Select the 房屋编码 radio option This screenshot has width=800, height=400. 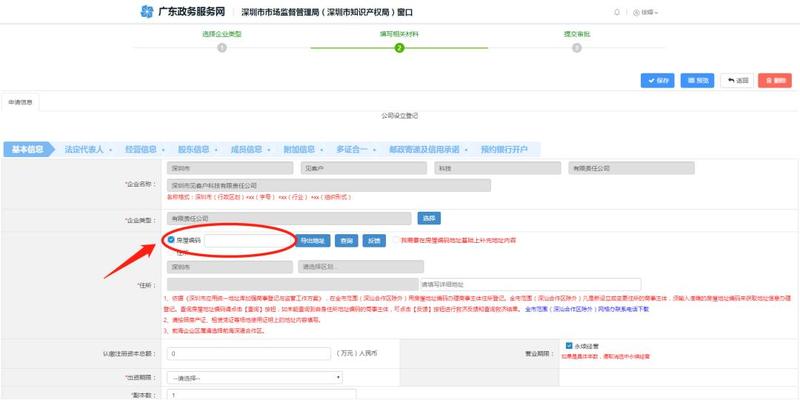pyautogui.click(x=171, y=240)
